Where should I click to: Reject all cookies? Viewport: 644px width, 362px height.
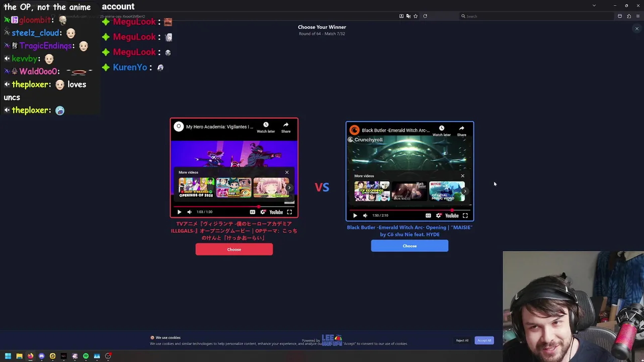[462, 340]
